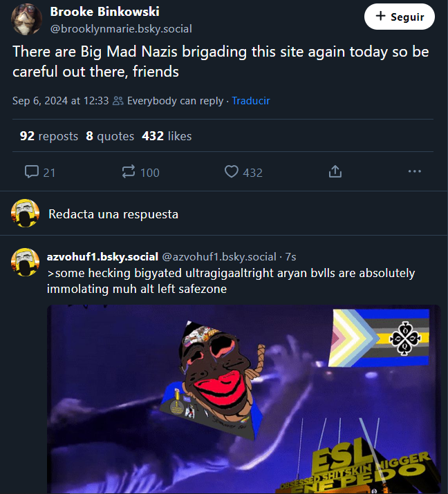
Task: Click the repost arrows icon
Action: [129, 172]
